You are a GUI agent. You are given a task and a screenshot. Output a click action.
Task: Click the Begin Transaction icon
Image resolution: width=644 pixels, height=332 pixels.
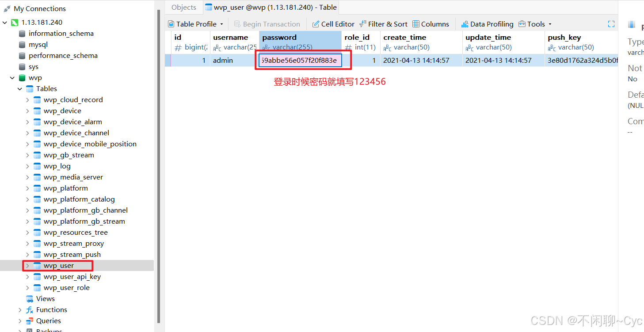[237, 24]
